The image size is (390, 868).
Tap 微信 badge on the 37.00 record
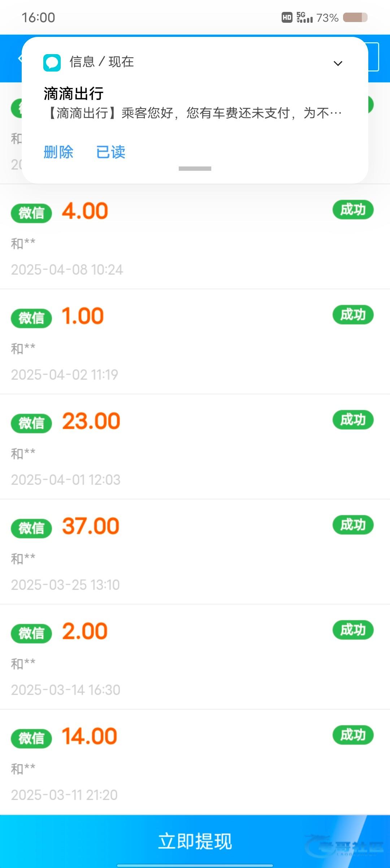coord(31,528)
